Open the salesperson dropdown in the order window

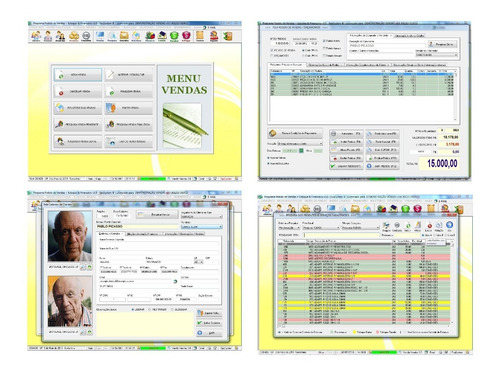tap(436, 55)
